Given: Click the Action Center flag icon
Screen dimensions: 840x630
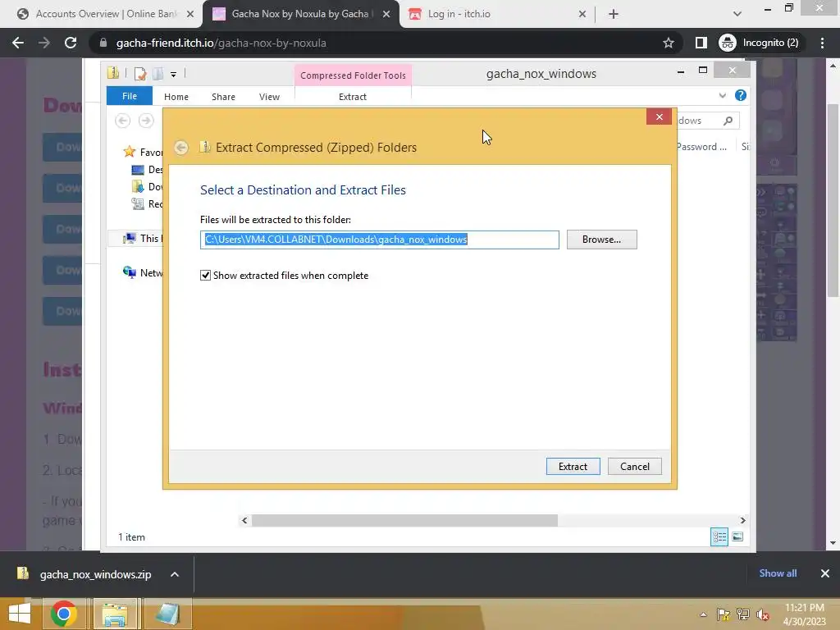Looking at the screenshot, I should click(x=724, y=614).
